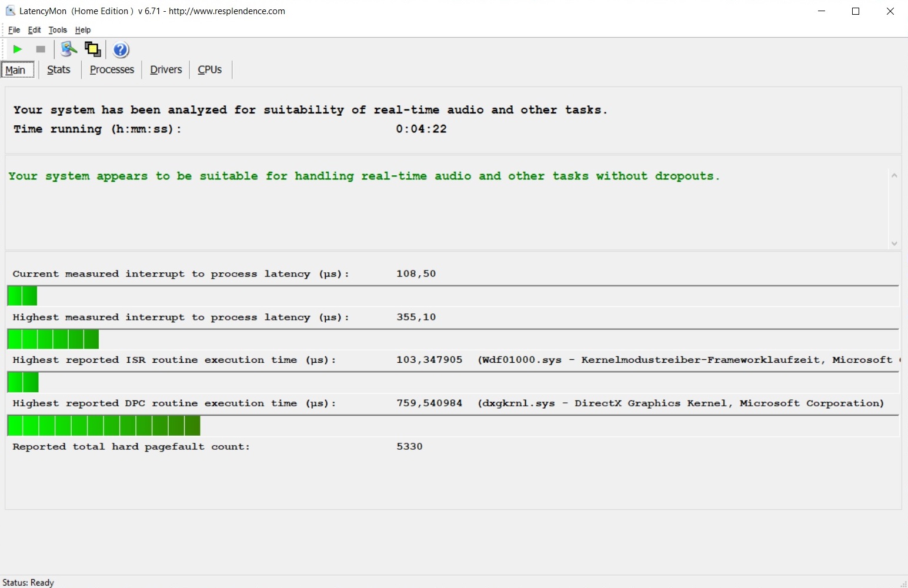Select the Main tab

pos(16,70)
